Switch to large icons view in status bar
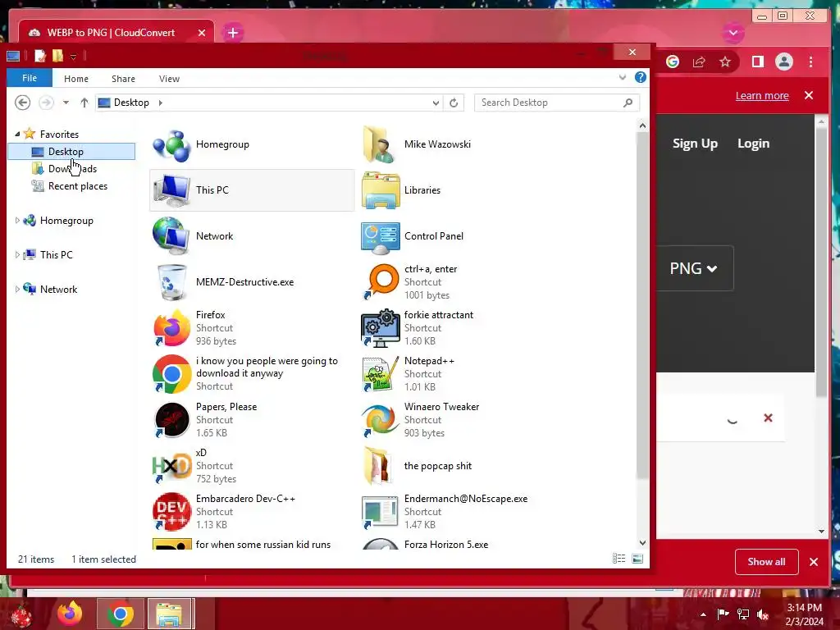The width and height of the screenshot is (840, 630). pos(637,559)
